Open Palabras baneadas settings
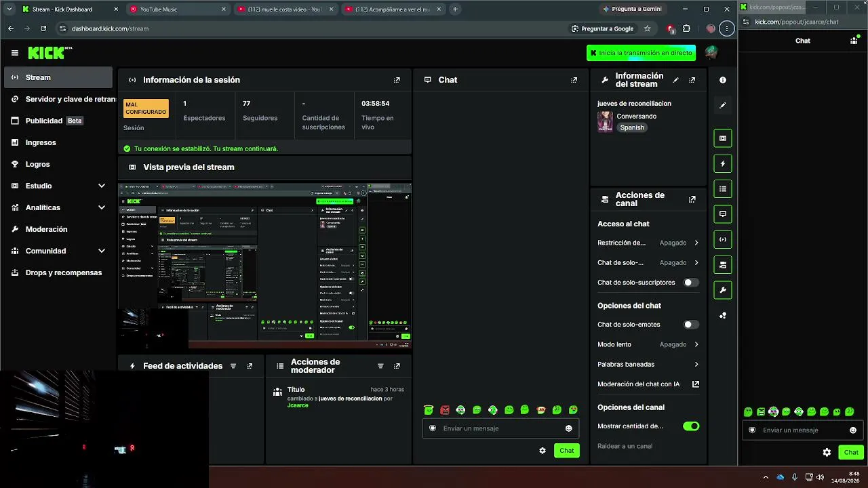This screenshot has width=868, height=488. click(x=648, y=365)
